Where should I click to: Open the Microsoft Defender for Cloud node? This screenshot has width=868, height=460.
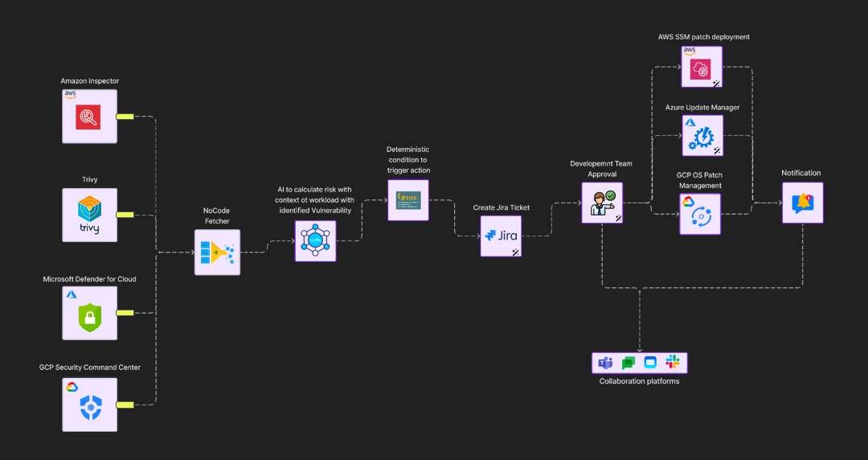tap(90, 313)
